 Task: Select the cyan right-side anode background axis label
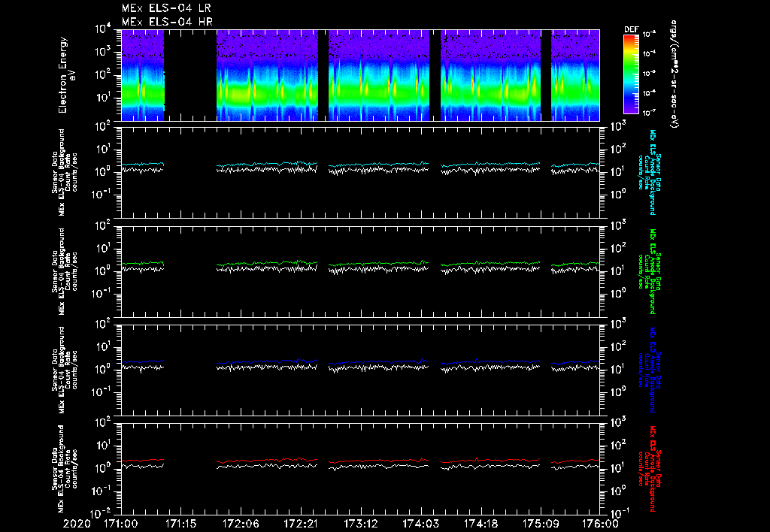click(649, 172)
